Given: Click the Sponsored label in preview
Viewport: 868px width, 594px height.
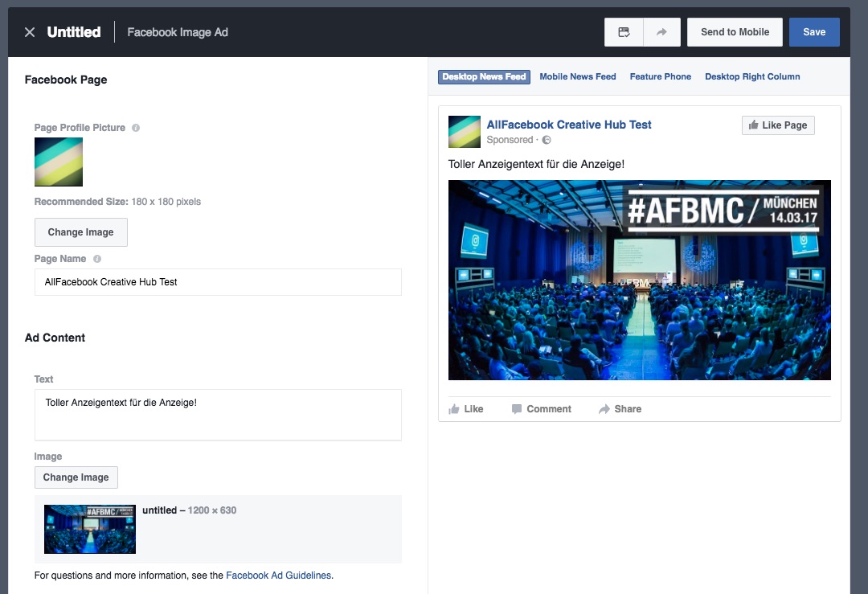Looking at the screenshot, I should click(x=510, y=140).
